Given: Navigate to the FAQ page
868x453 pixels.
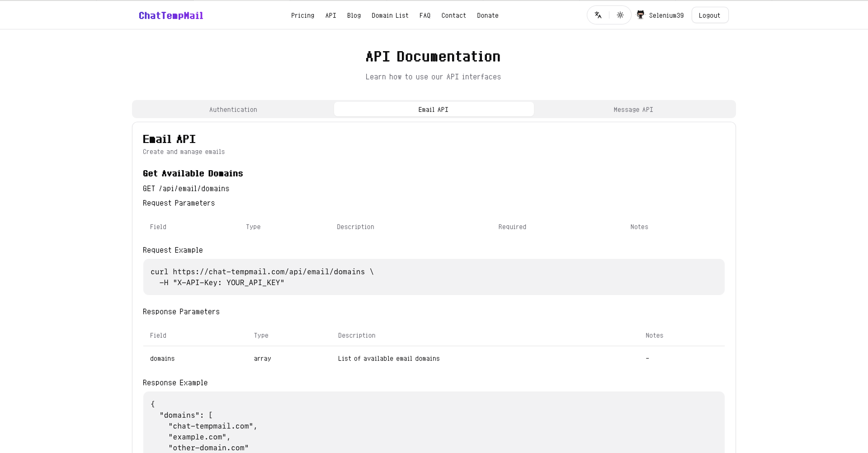Looking at the screenshot, I should click(x=425, y=15).
